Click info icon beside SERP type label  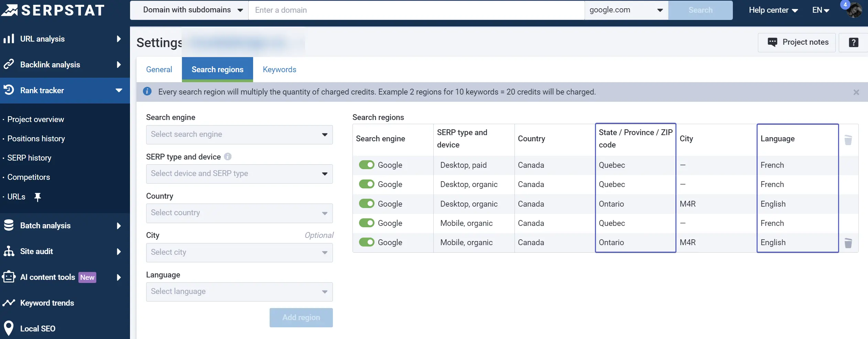pos(228,157)
